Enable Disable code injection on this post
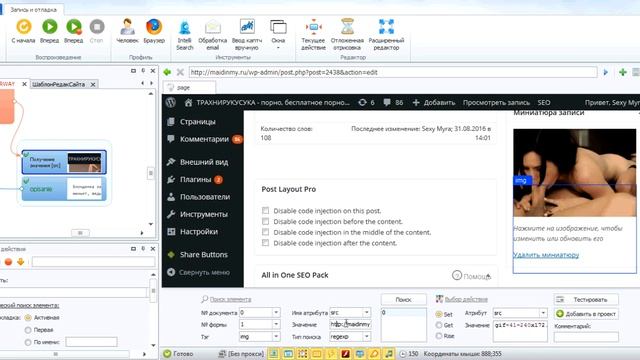The image size is (640, 360). (266, 211)
